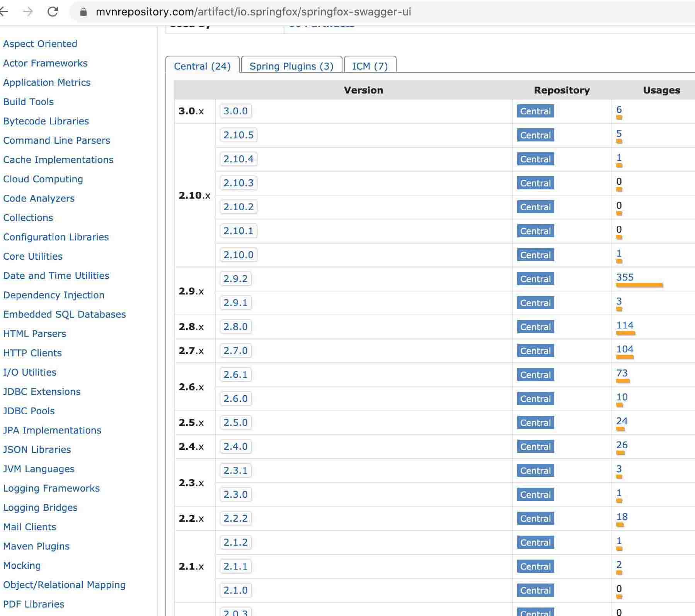The width and height of the screenshot is (695, 616).
Task: Select version 2.10.2
Action: tap(238, 207)
